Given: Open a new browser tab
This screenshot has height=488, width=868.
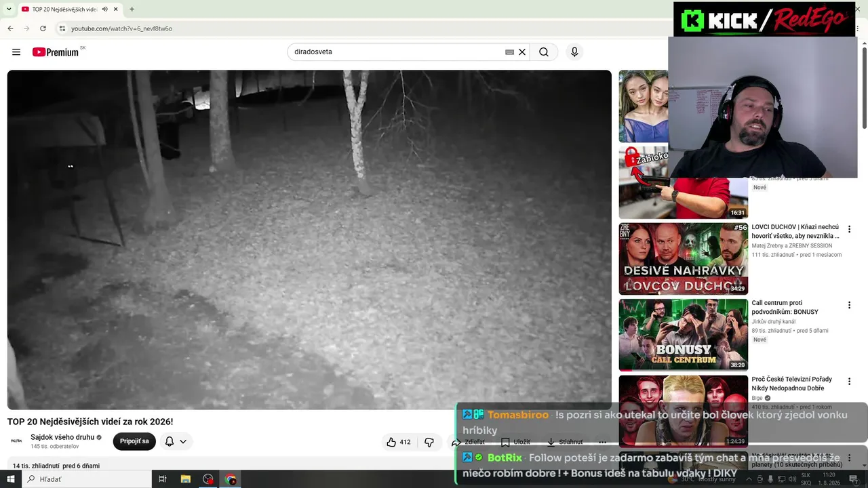Looking at the screenshot, I should coord(132,9).
